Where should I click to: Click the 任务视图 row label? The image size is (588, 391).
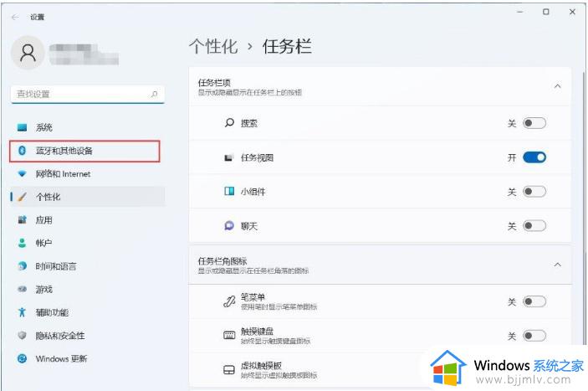258,157
